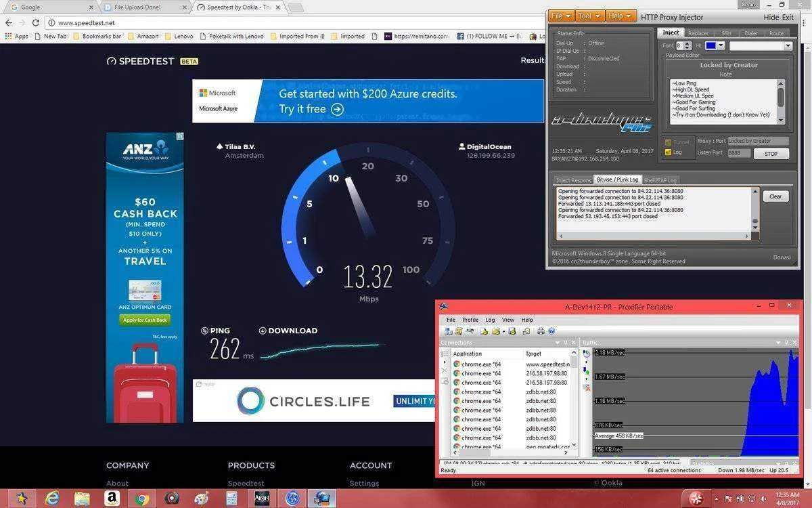Open Proxifier Profile menu
Viewport: 812px width, 508px height.
[470, 320]
